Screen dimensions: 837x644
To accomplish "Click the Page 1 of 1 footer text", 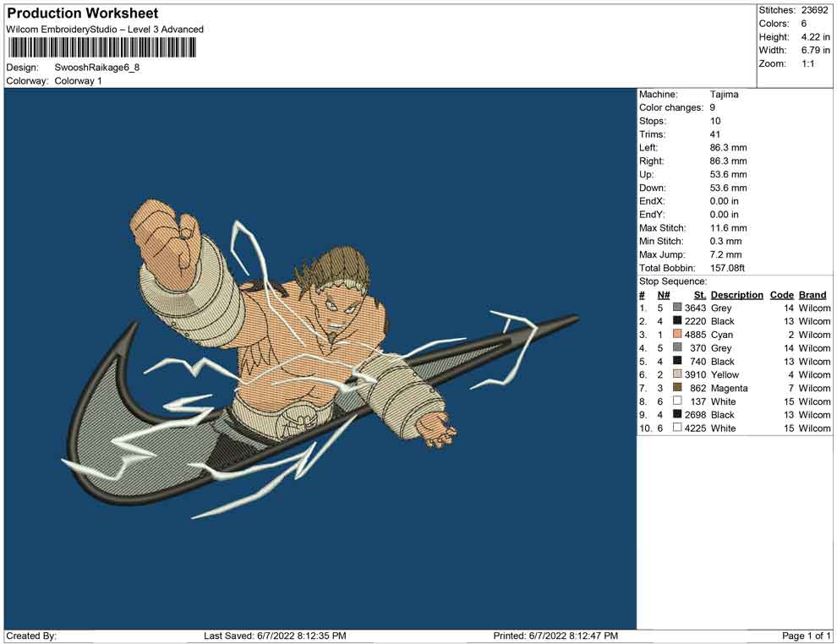I will (x=807, y=636).
